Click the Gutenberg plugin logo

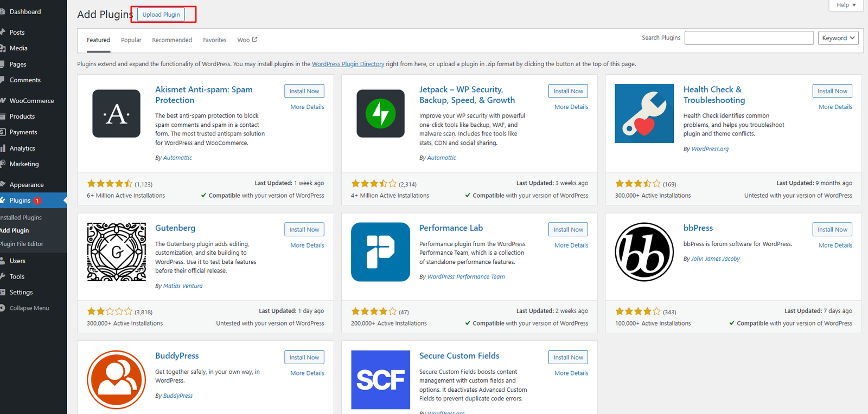click(116, 252)
